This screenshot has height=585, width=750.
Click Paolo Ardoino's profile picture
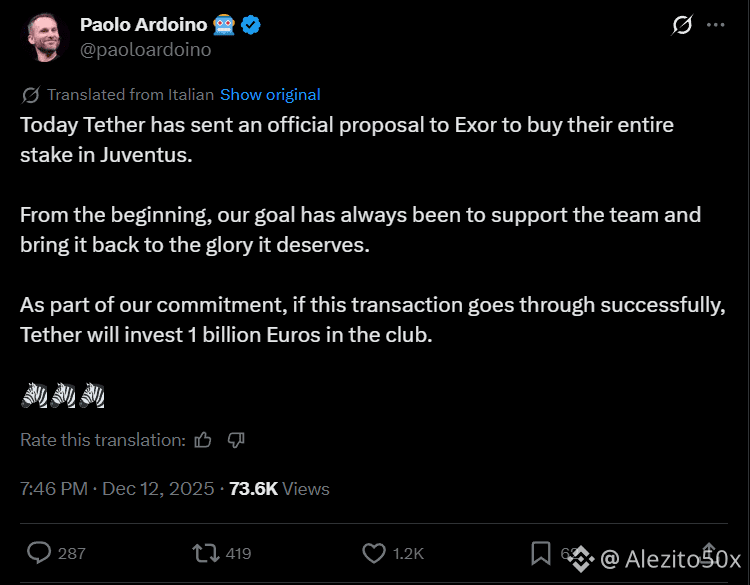click(46, 37)
